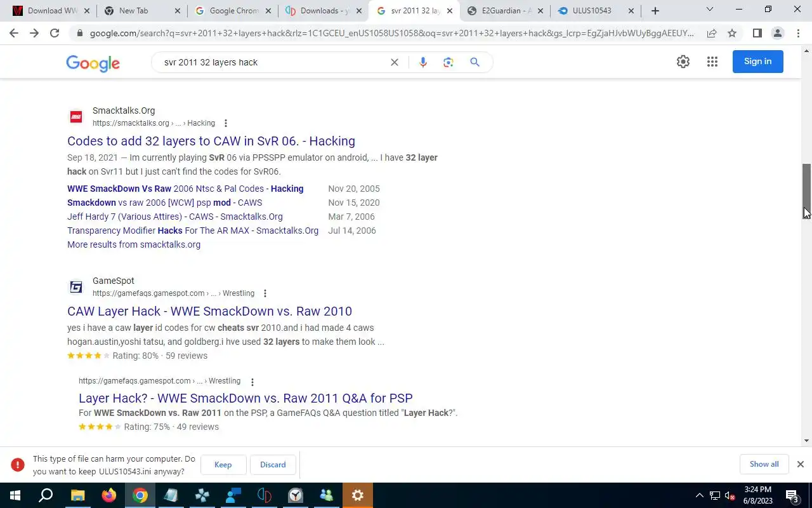This screenshot has width=812, height=508.
Task: Open Windows taskbar search
Action: point(46,495)
